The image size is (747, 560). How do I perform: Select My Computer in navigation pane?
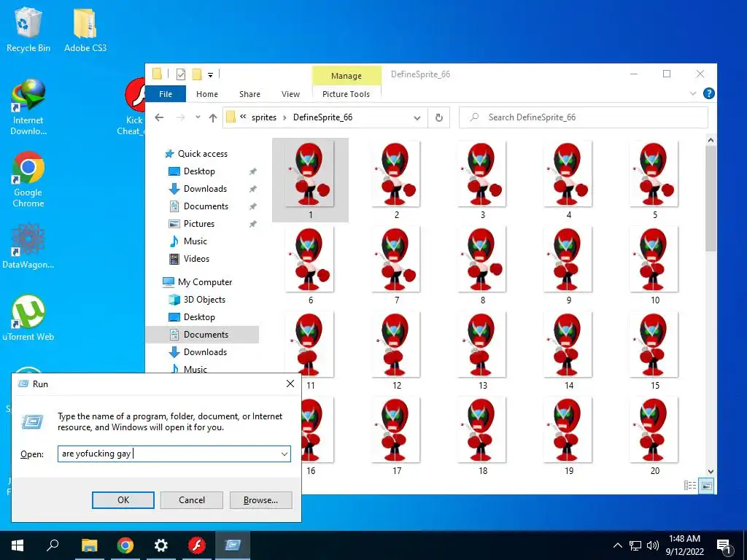[205, 282]
